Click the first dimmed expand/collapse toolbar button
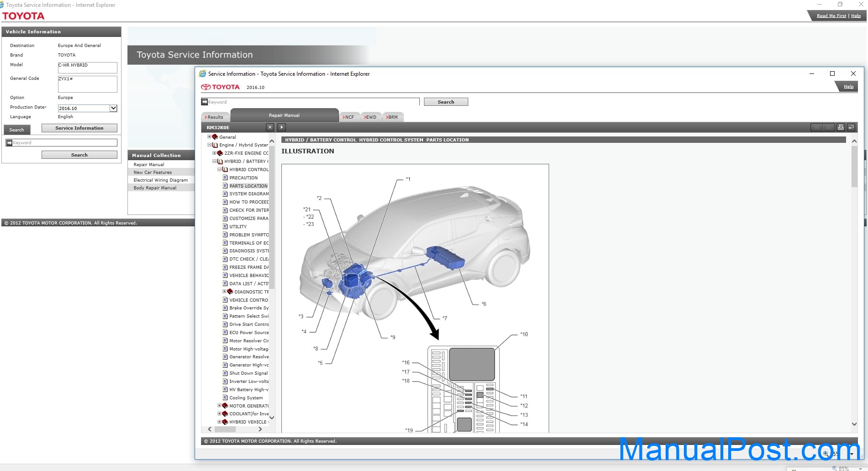868x471 pixels. pos(816,127)
